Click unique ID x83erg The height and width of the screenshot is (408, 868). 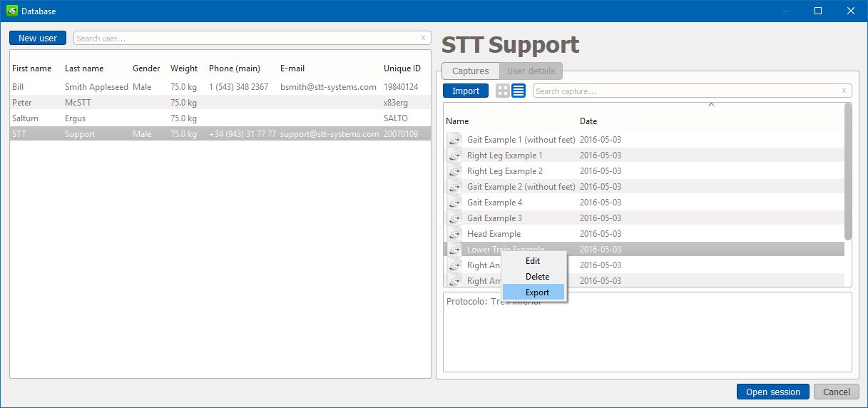(x=396, y=103)
